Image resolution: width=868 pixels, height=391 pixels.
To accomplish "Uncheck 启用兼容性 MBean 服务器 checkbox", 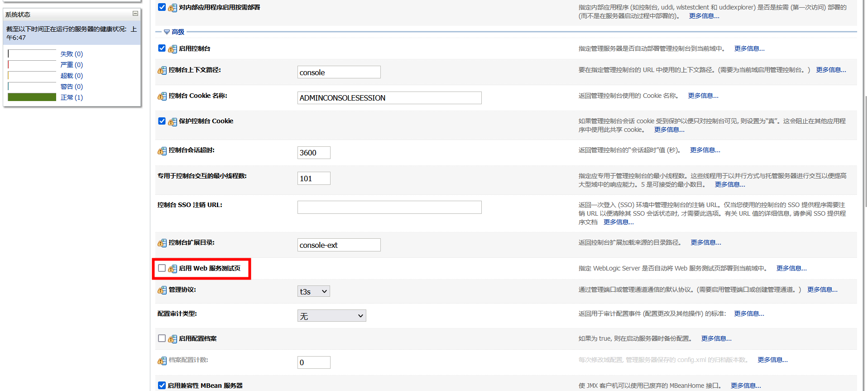I will [162, 385].
